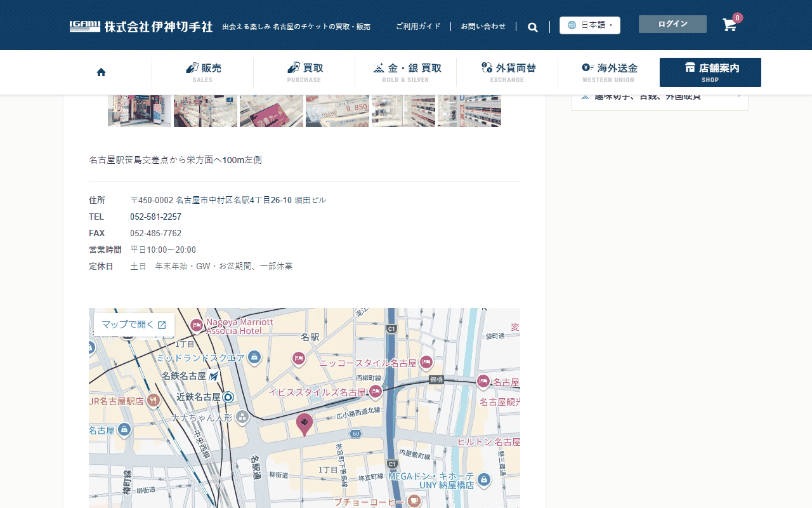Viewport: 812px width, 508px height.
Task: Click the red map location pin
Action: click(x=304, y=424)
